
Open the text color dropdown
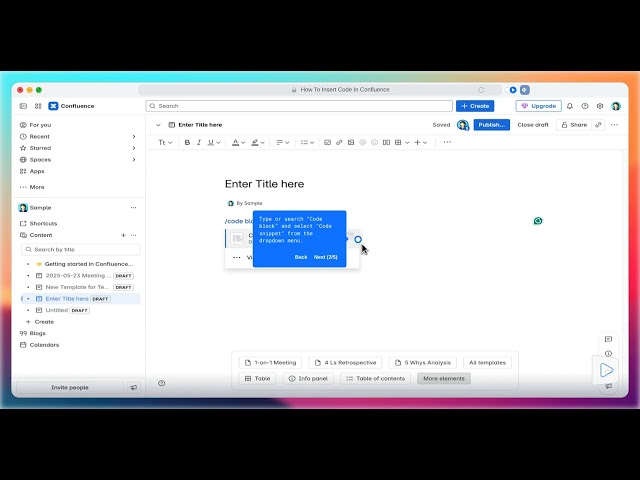pyautogui.click(x=238, y=142)
